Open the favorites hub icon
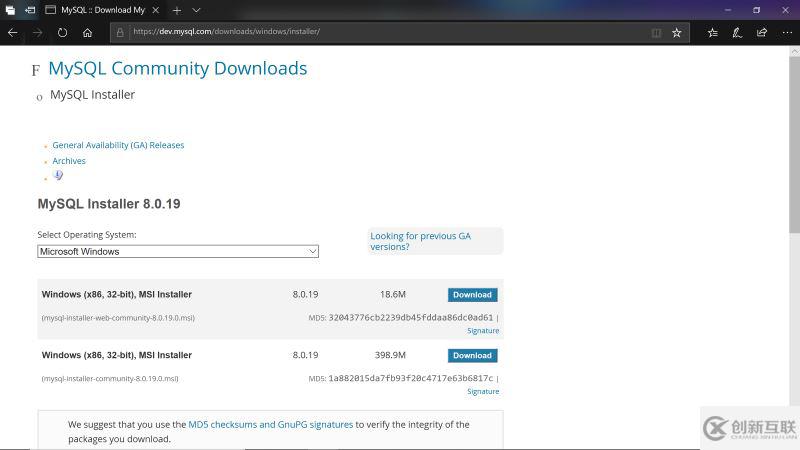 [713, 33]
